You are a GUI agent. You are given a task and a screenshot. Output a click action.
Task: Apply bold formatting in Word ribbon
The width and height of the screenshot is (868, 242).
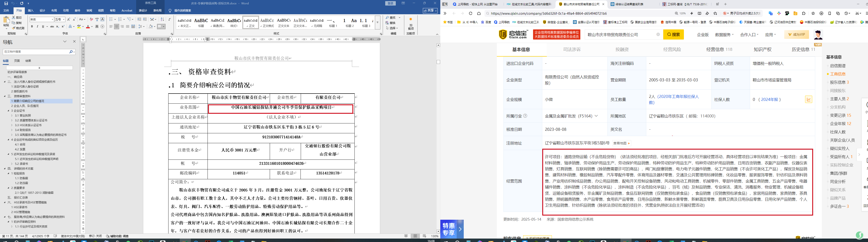click(x=32, y=26)
